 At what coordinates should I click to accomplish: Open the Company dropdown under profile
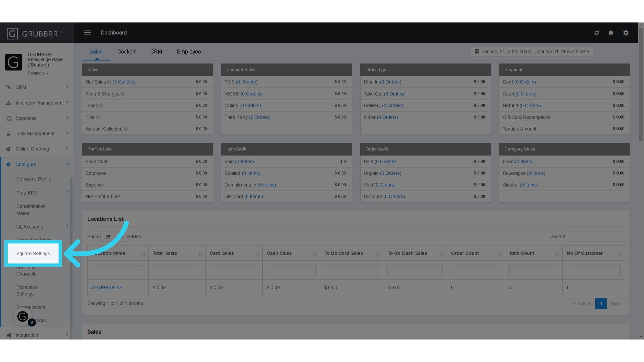coord(38,73)
